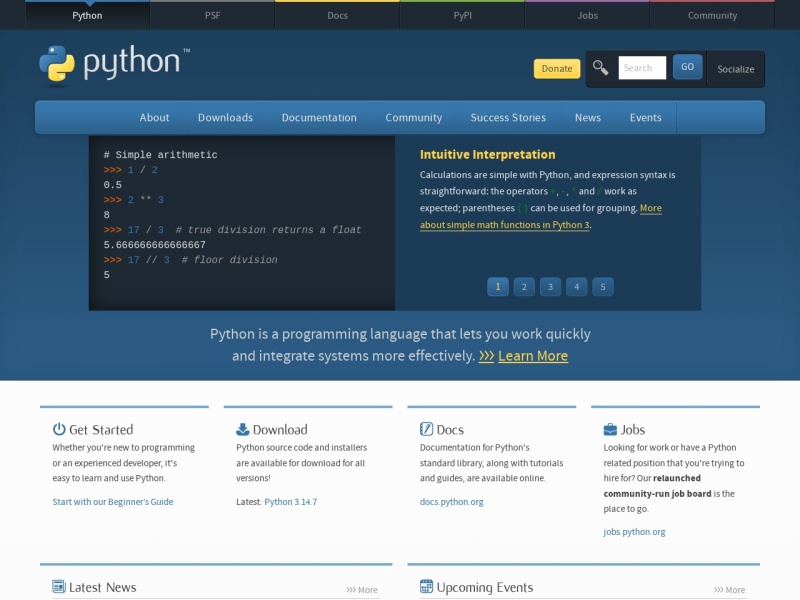This screenshot has width=800, height=600.
Task: Click the Get Started heading
Action: click(x=101, y=430)
